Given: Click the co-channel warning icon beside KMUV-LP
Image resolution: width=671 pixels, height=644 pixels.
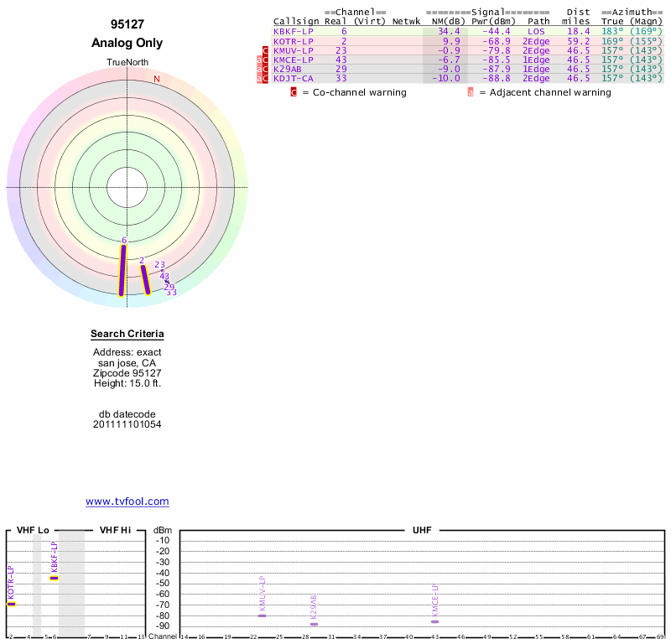Looking at the screenshot, I should click(266, 50).
